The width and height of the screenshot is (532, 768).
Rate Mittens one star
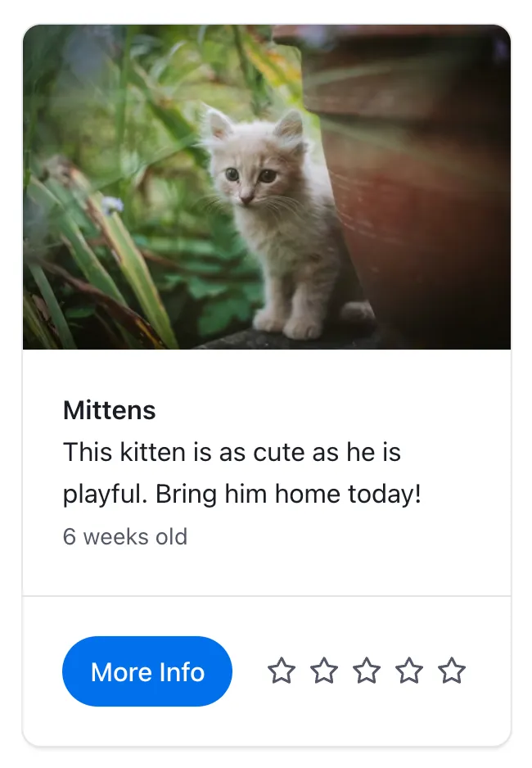(x=282, y=671)
